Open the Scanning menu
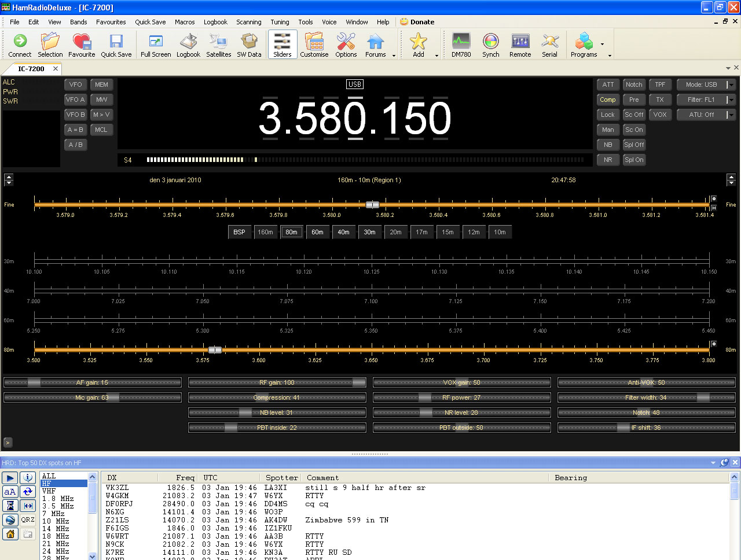Viewport: 741px width, 560px height. point(248,22)
